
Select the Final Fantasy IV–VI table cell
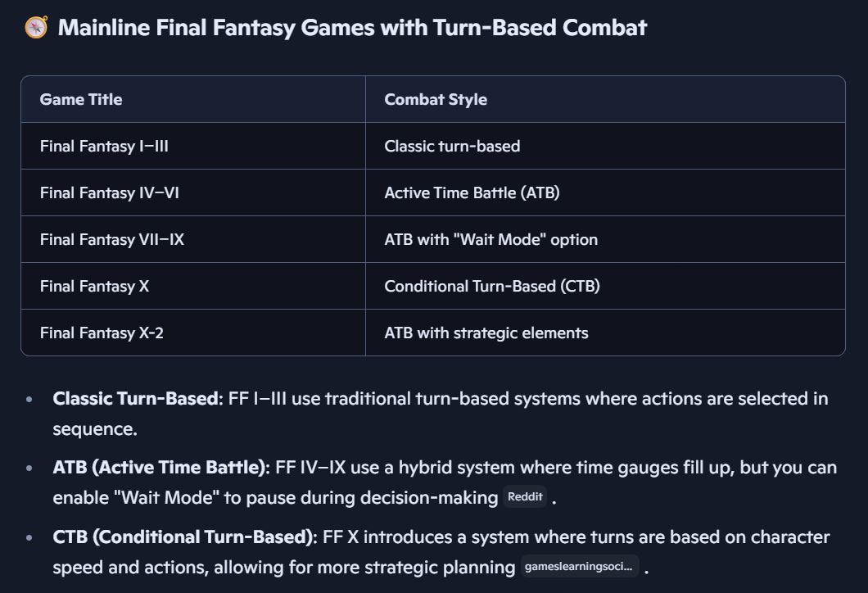[108, 193]
